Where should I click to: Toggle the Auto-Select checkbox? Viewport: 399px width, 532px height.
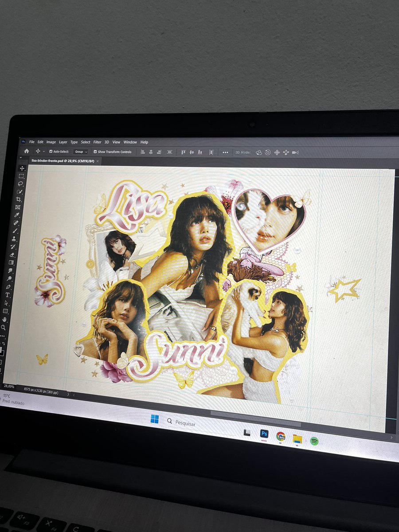tap(51, 151)
